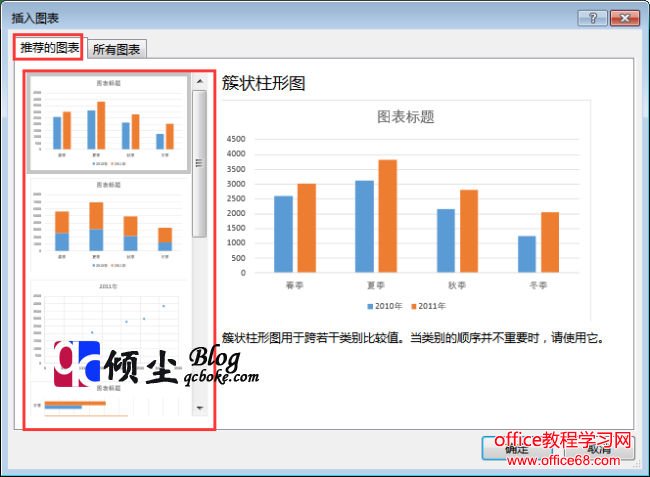The height and width of the screenshot is (477, 650).
Task: Click the 2010年 legend entry in preview
Action: point(385,306)
